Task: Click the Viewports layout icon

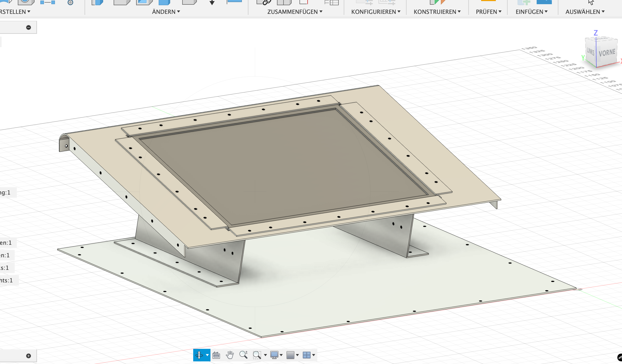Action: pos(306,355)
